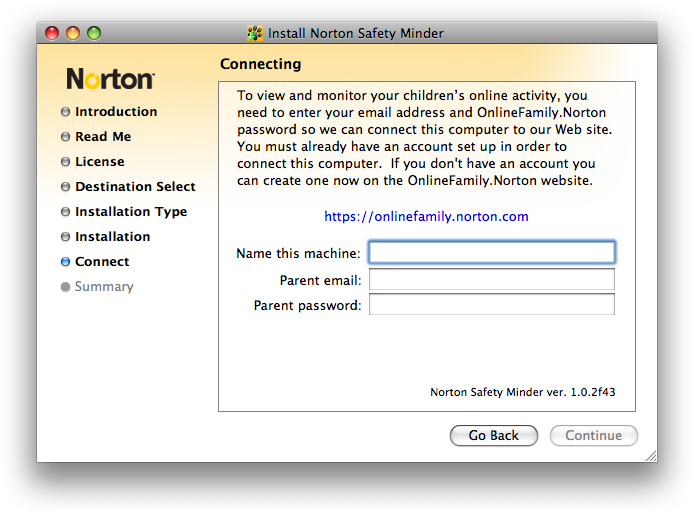The image size is (693, 513).
Task: Click the Parent email label
Action: tap(320, 281)
